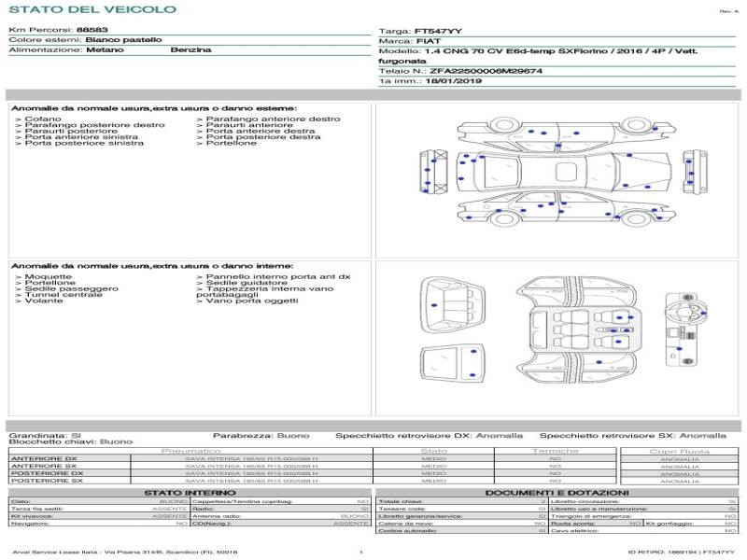Select the Arval Service Lease Italia footer address
747x560 pixels.
pos(125,553)
